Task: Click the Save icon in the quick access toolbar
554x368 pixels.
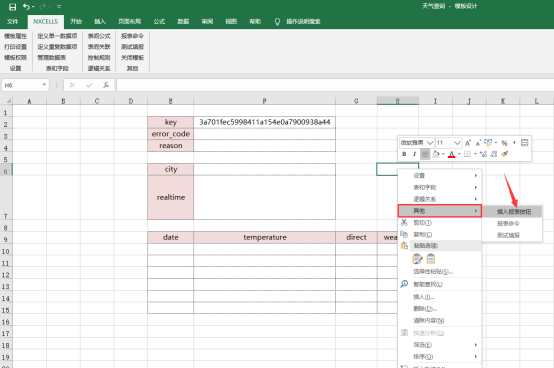Action: pos(12,7)
